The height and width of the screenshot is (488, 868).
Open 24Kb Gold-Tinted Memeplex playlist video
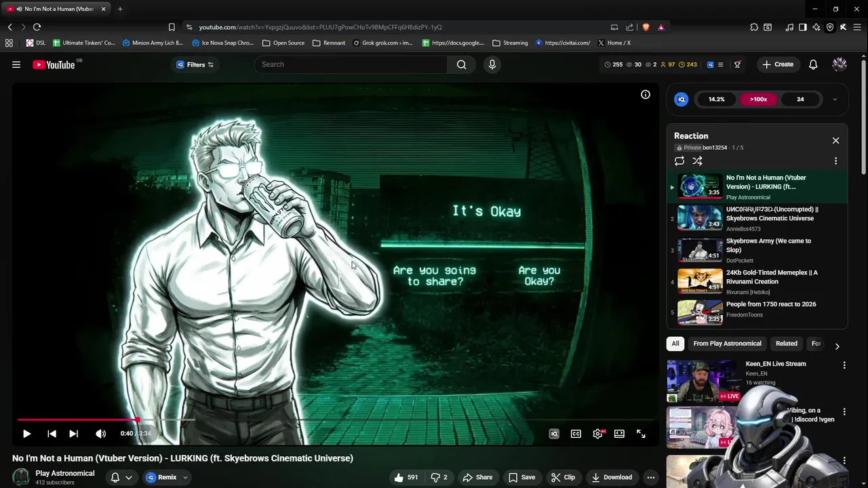coord(757,281)
